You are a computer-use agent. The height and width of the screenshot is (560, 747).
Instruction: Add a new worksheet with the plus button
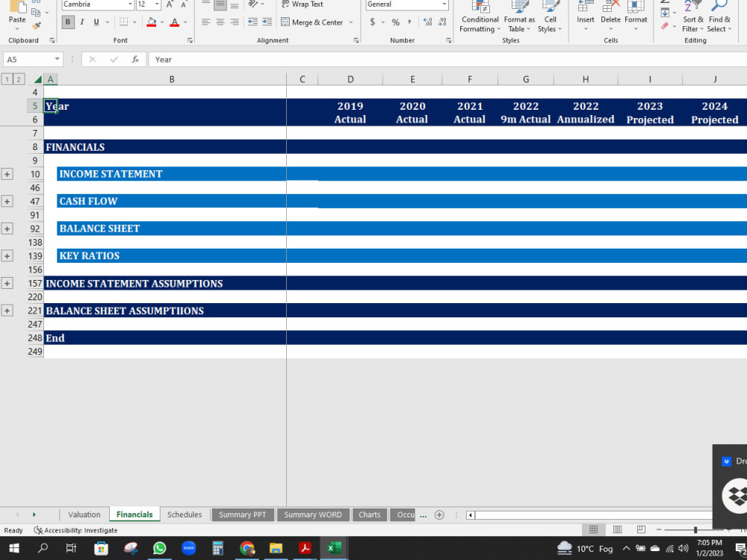click(440, 514)
